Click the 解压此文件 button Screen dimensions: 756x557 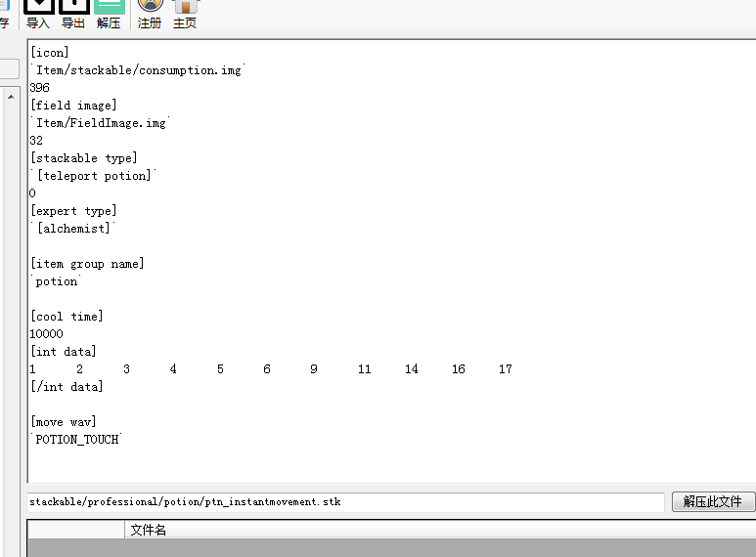[713, 501]
